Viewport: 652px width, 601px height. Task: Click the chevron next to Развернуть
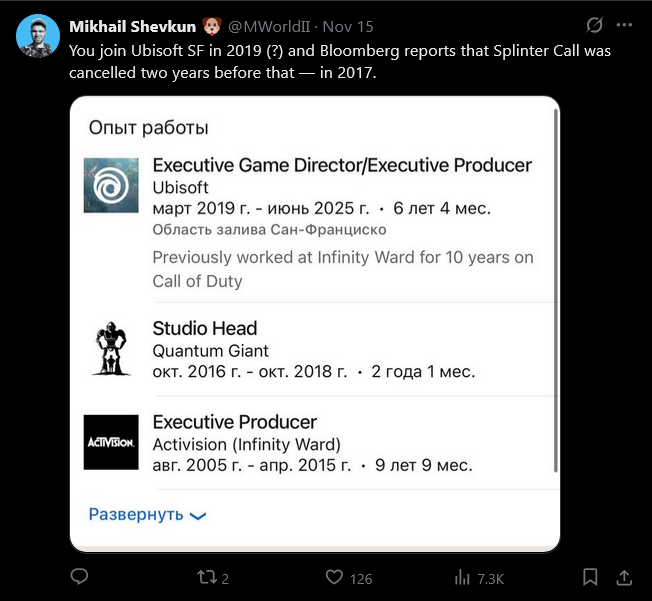pos(197,516)
